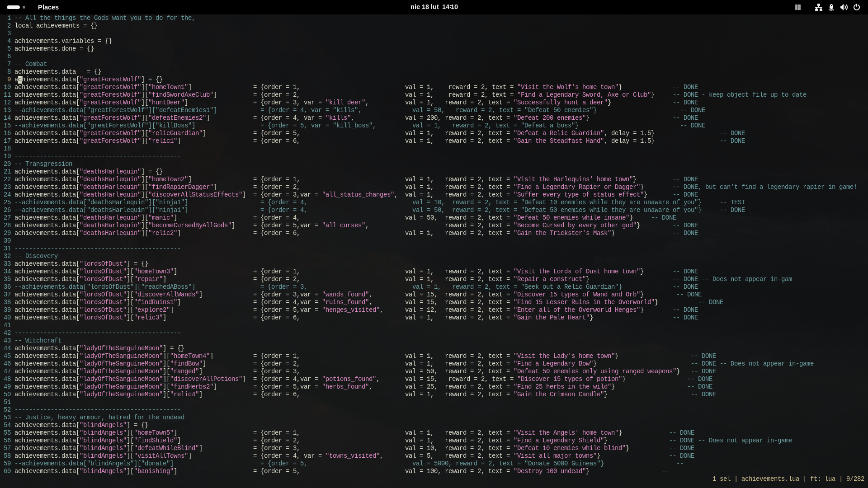
Task: Open the Places menu
Action: [x=48, y=7]
